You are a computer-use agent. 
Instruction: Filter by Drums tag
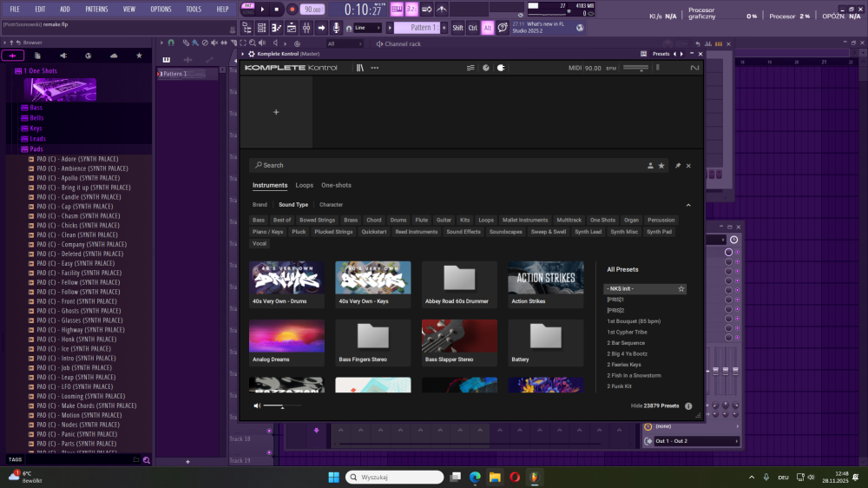click(398, 221)
